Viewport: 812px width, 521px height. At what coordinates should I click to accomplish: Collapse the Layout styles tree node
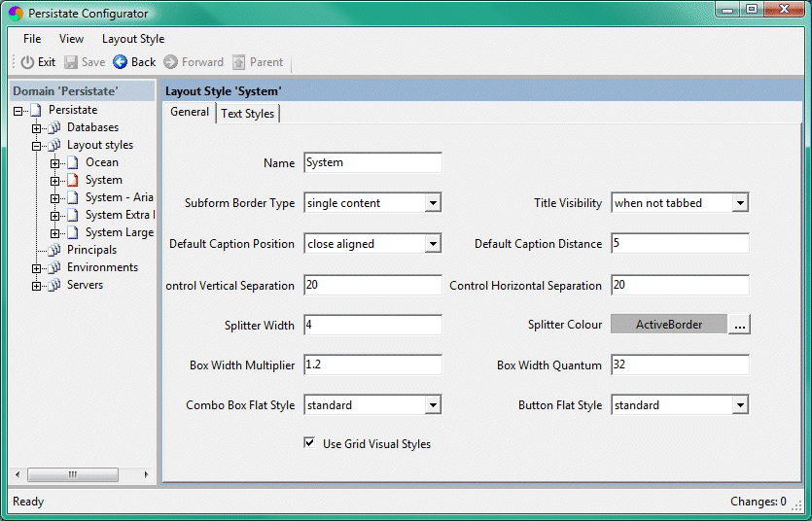click(x=36, y=146)
